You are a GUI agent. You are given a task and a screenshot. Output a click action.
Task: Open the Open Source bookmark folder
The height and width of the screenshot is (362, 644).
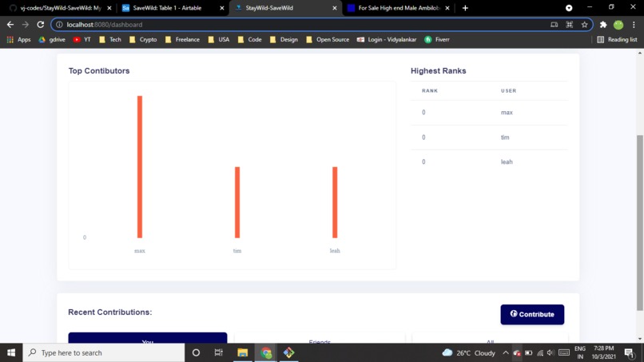[x=328, y=39]
